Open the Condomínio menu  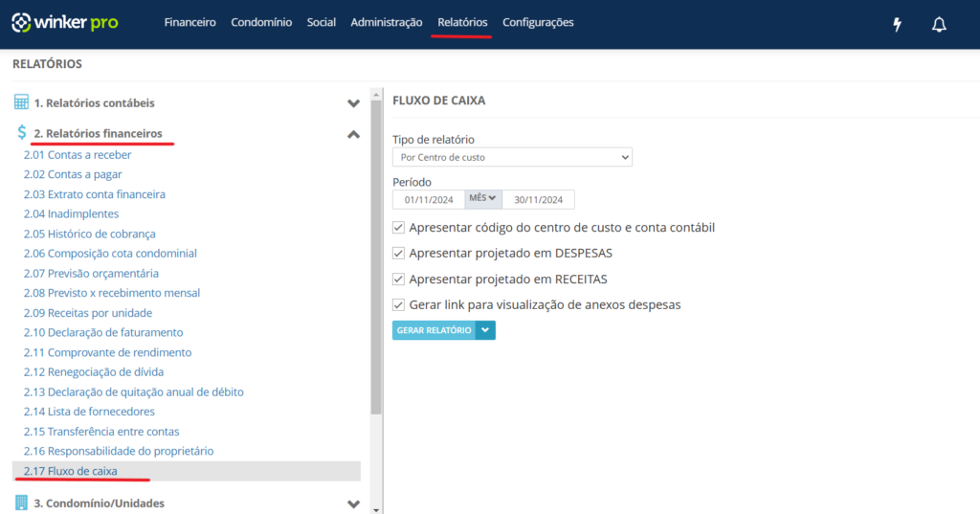261,23
